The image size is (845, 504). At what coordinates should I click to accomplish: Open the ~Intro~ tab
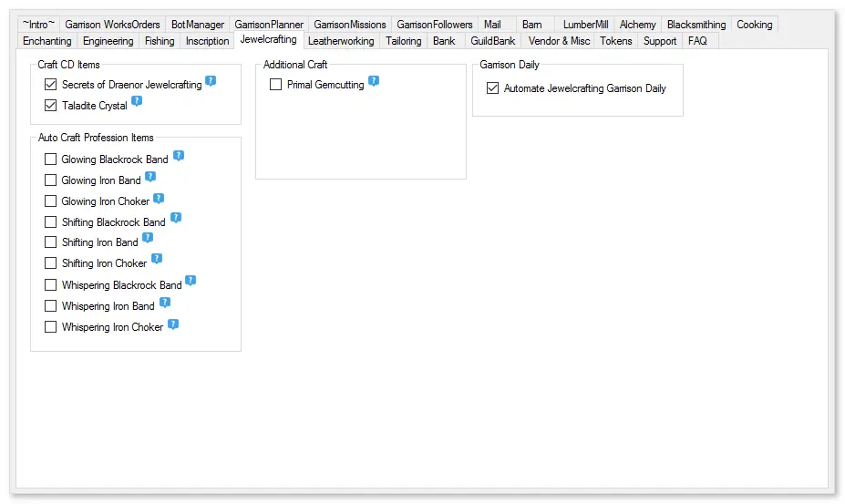38,25
